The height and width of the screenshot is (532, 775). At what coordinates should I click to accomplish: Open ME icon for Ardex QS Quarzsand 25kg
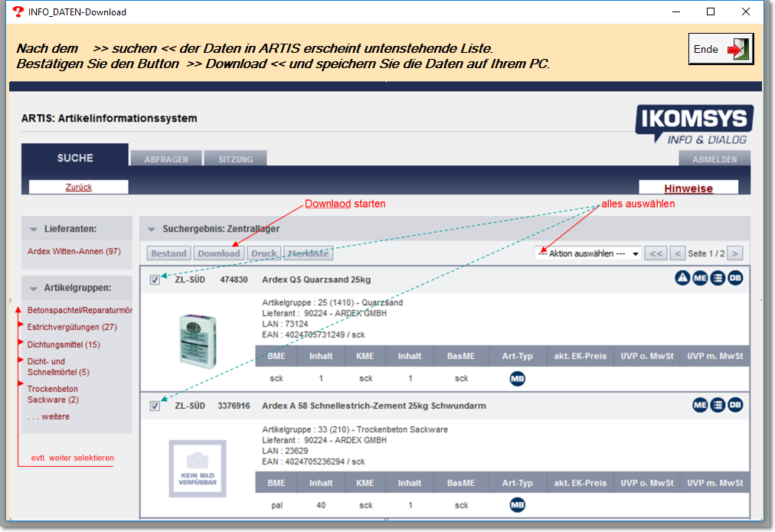tap(700, 278)
